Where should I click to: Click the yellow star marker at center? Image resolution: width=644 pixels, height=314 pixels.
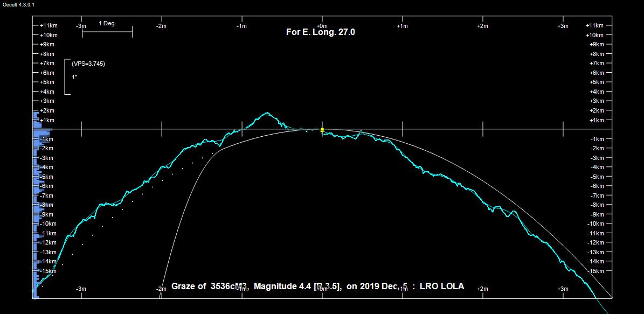(x=322, y=130)
